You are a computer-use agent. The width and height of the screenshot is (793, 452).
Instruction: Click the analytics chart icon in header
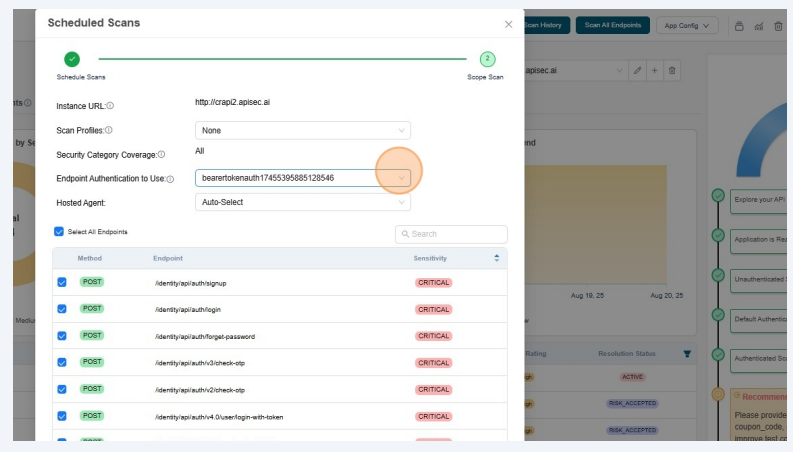(759, 26)
